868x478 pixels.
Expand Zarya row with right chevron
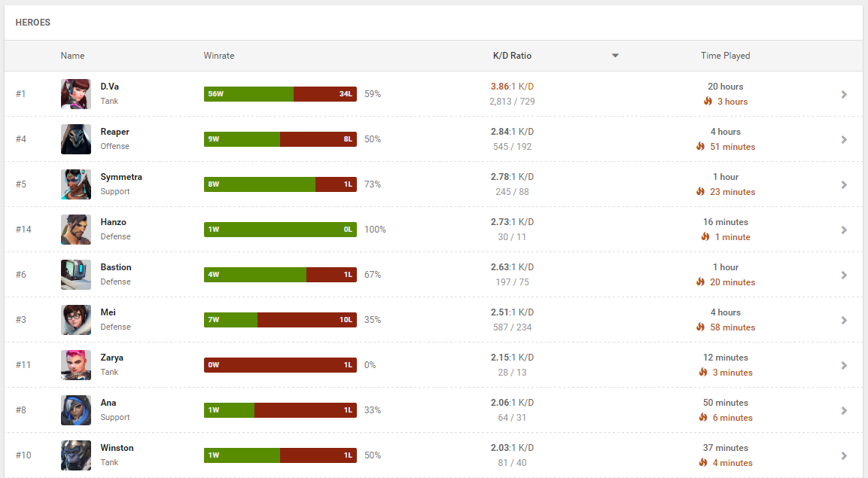tap(844, 366)
